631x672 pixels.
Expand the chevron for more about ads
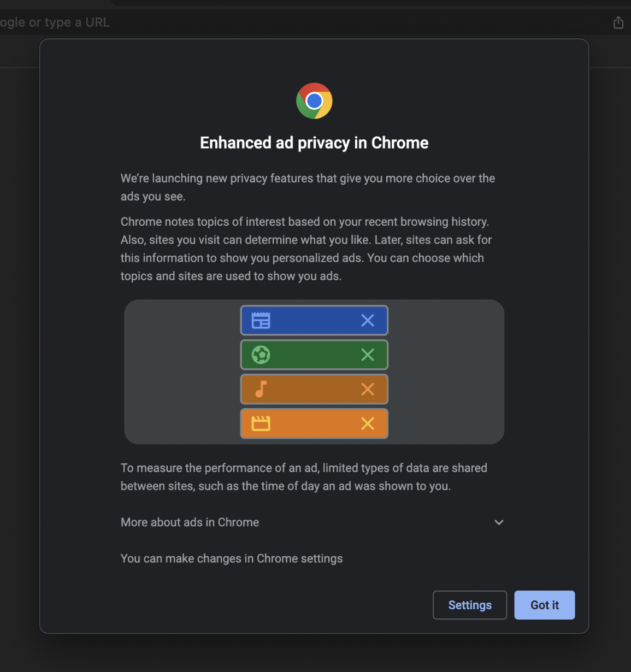[499, 522]
